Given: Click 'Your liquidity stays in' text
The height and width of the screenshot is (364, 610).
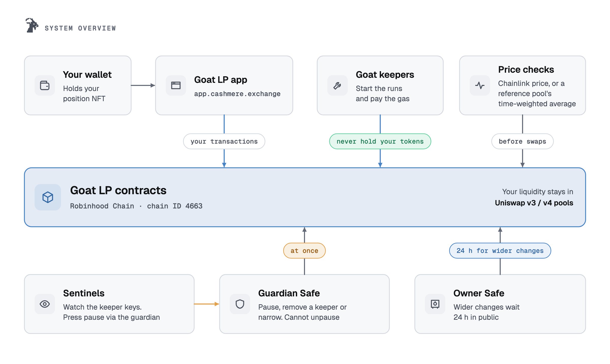Looking at the screenshot, I should pos(538,192).
